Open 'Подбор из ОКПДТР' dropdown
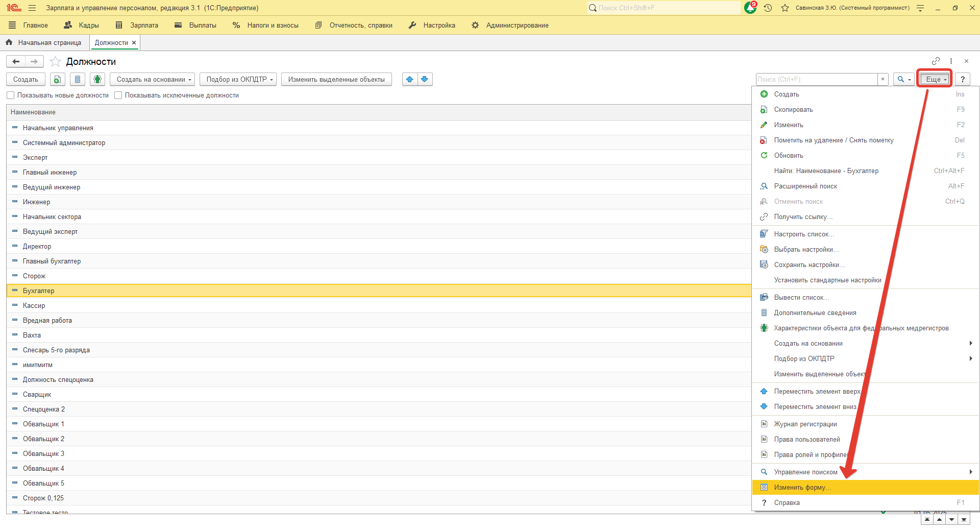This screenshot has width=980, height=531. (x=240, y=79)
